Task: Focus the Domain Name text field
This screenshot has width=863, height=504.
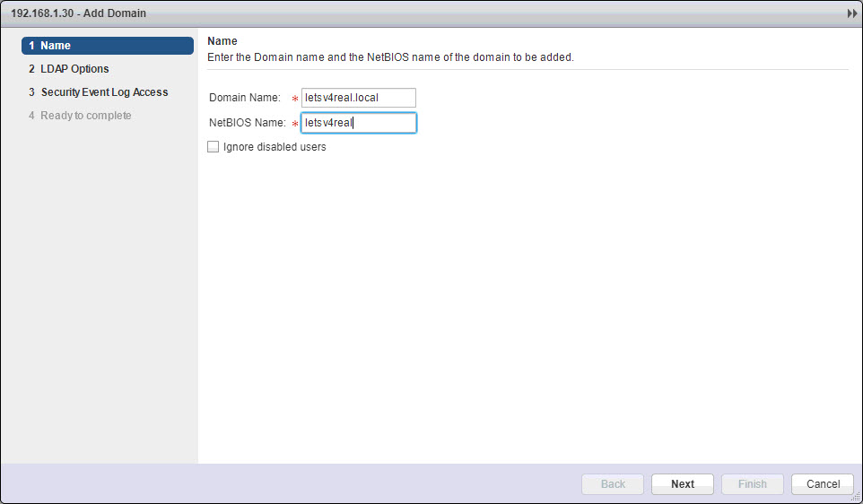Action: [358, 98]
